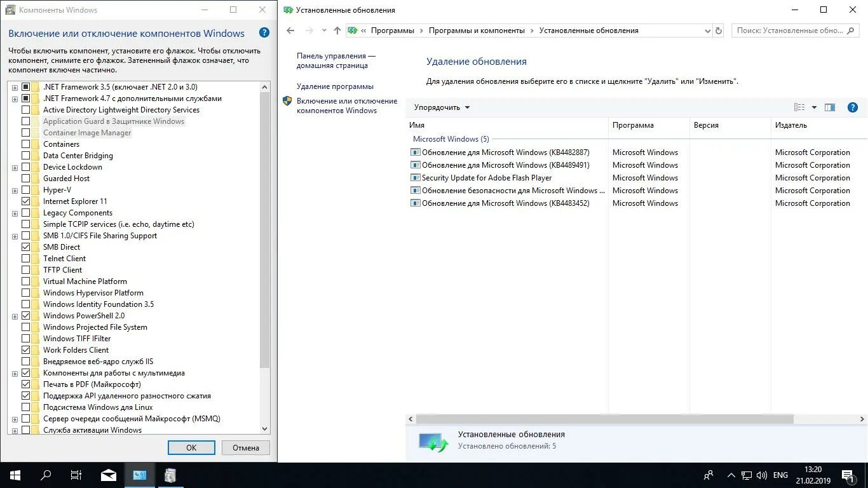Click the folder icon of Hyper-V entry
This screenshot has width=868, height=488.
(36, 190)
